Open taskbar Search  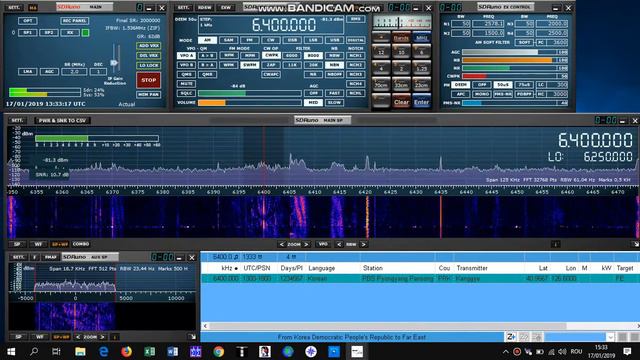pyautogui.click(x=34, y=351)
